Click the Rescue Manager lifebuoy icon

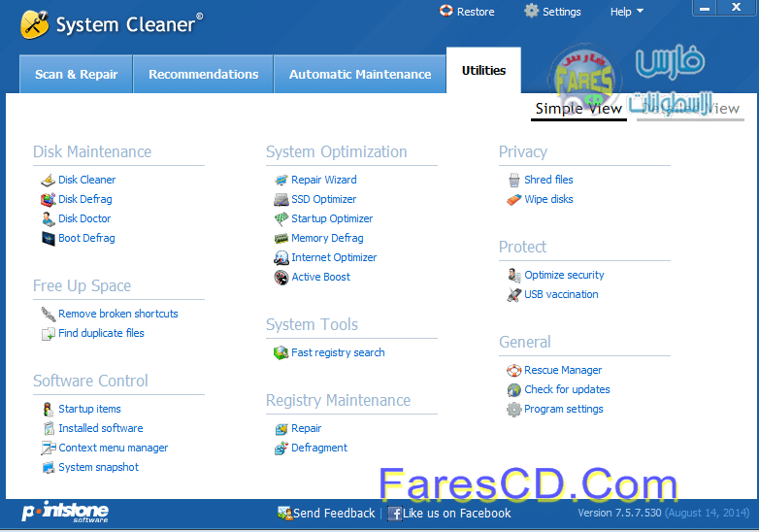tap(514, 370)
